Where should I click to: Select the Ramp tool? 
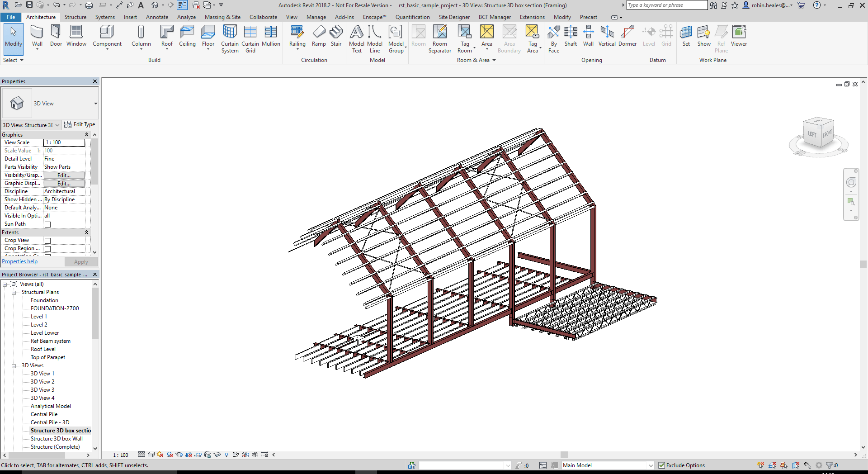coord(319,36)
